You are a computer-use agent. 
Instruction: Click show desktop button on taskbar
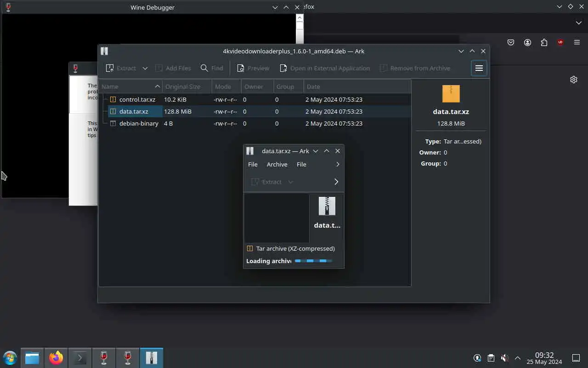coord(576,358)
